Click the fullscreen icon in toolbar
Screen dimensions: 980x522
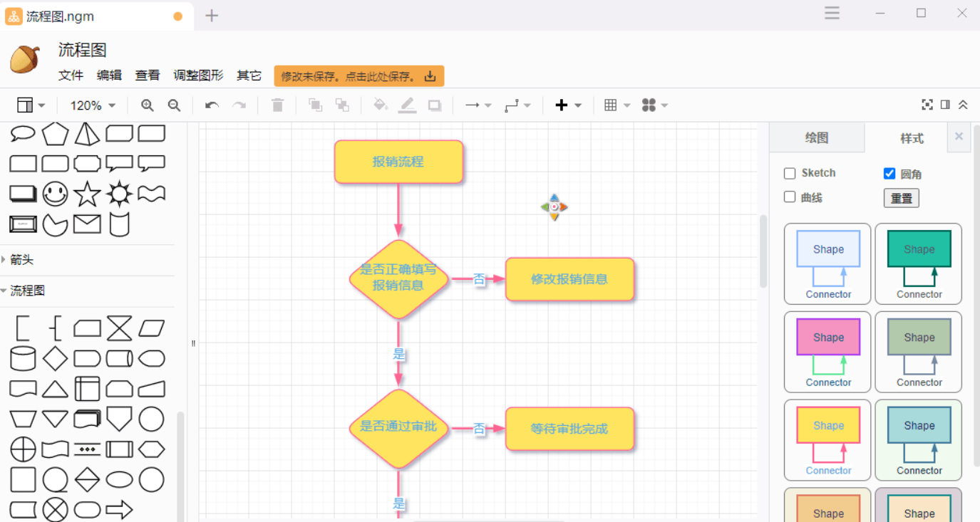pyautogui.click(x=927, y=105)
